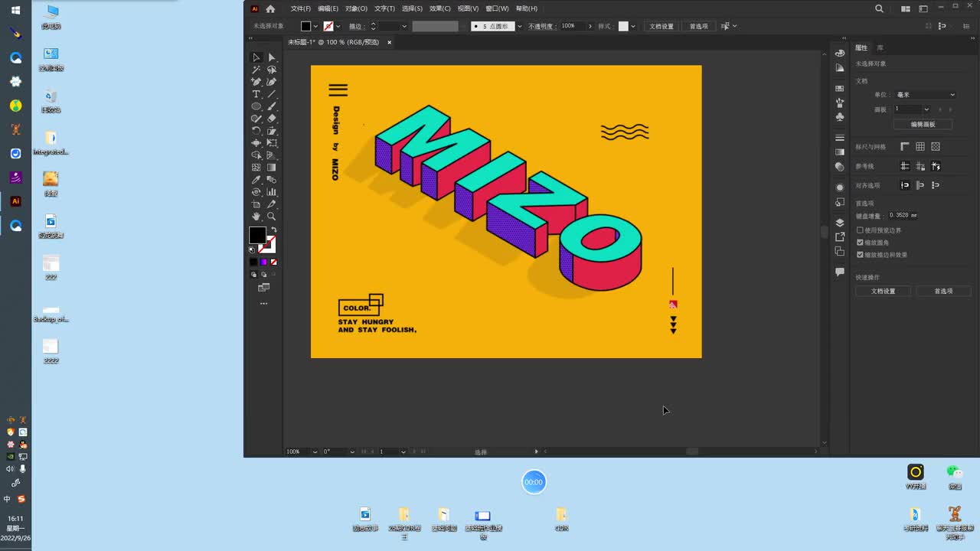Viewport: 980px width, 551px height.
Task: Open the Asset Export panel icon
Action: coord(840,236)
